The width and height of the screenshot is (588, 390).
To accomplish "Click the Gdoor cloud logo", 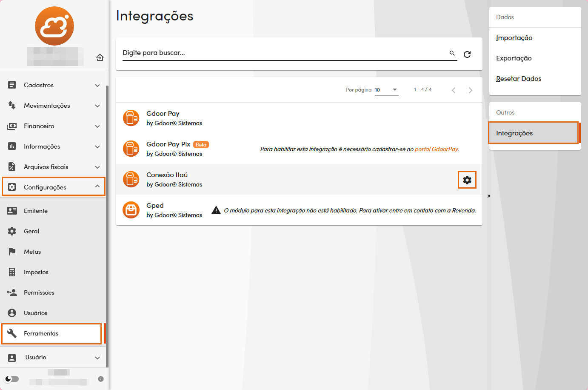I will pyautogui.click(x=54, y=26).
